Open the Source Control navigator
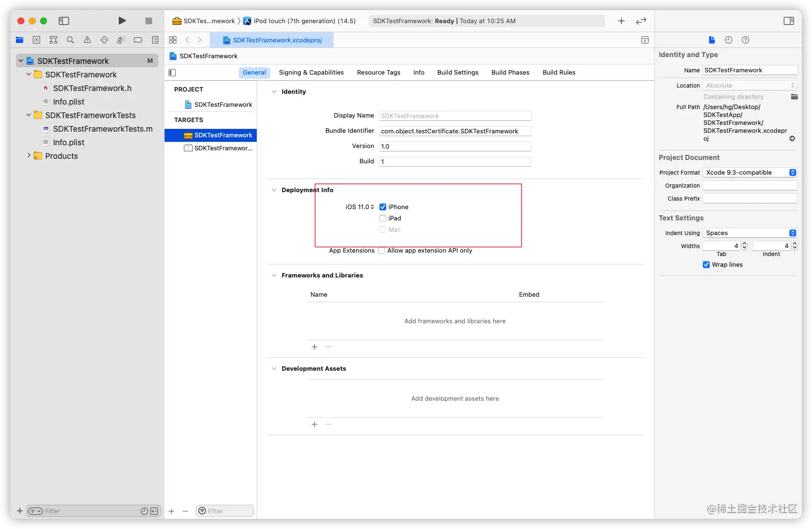Viewport: 812px width, 529px height. [x=37, y=40]
